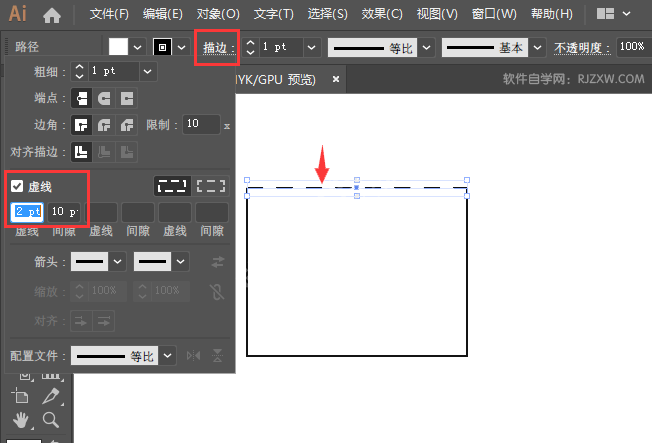
Task: Click the 粗细 1 pt field in panel
Action: (x=114, y=71)
